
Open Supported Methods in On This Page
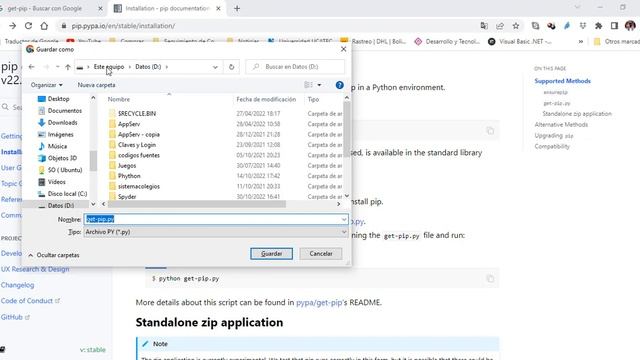(562, 81)
